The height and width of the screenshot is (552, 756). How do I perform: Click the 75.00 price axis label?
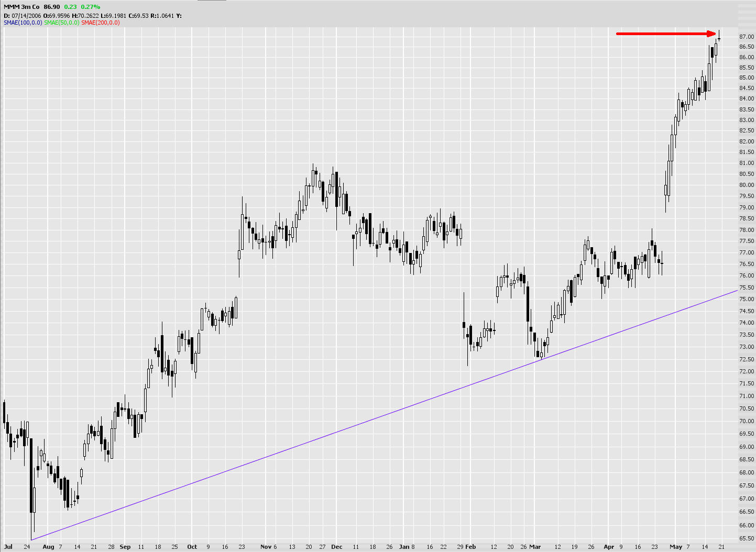(747, 299)
